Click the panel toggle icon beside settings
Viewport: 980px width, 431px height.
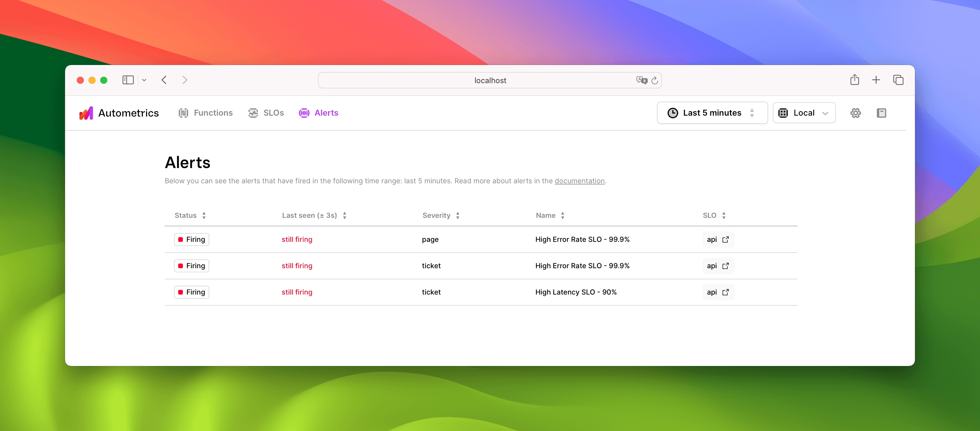(882, 112)
